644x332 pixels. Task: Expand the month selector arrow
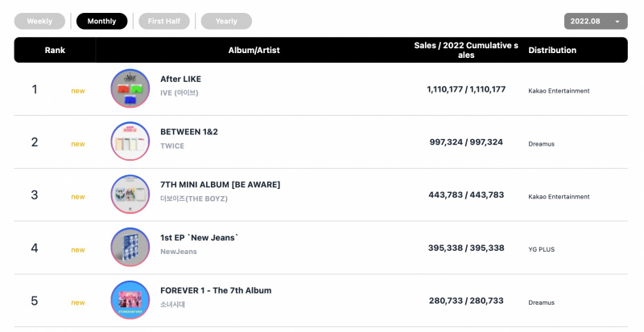click(x=617, y=22)
